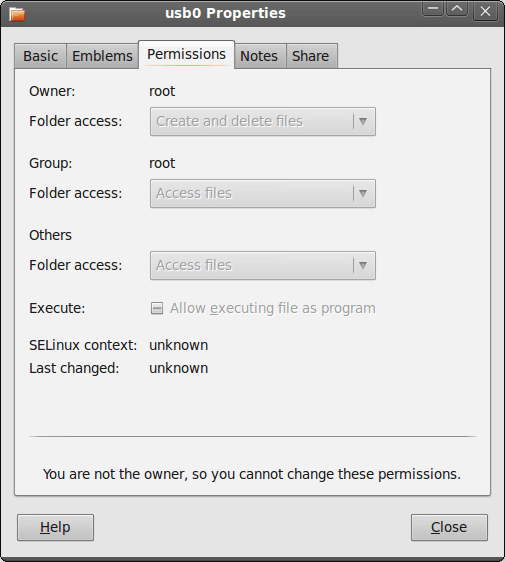The height and width of the screenshot is (562, 505).
Task: Click the 'usb0 Properties' title bar text
Action: [225, 13]
